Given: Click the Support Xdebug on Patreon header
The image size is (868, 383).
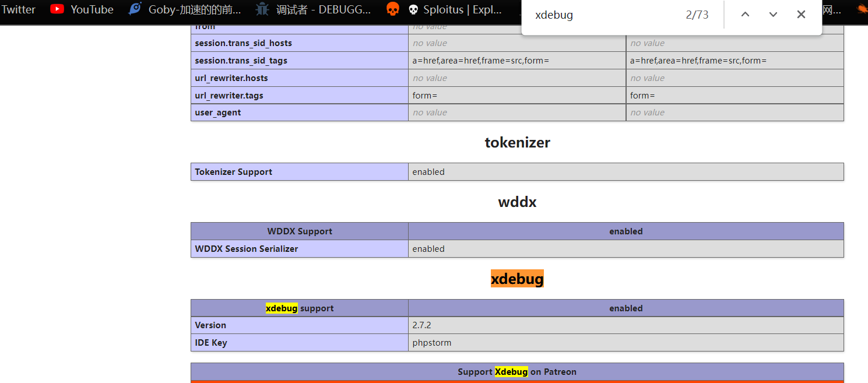Looking at the screenshot, I should tap(517, 371).
